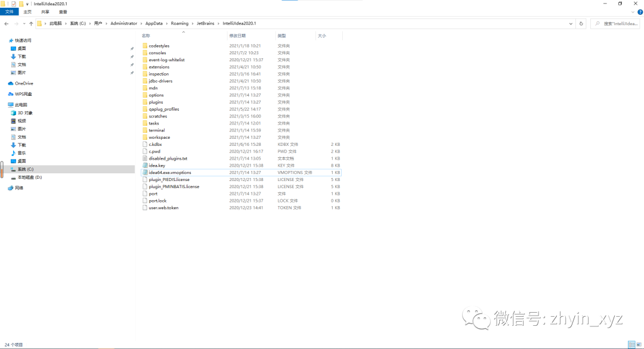The height and width of the screenshot is (349, 644).
Task: Open OneDrive in navigation pane
Action: point(24,83)
